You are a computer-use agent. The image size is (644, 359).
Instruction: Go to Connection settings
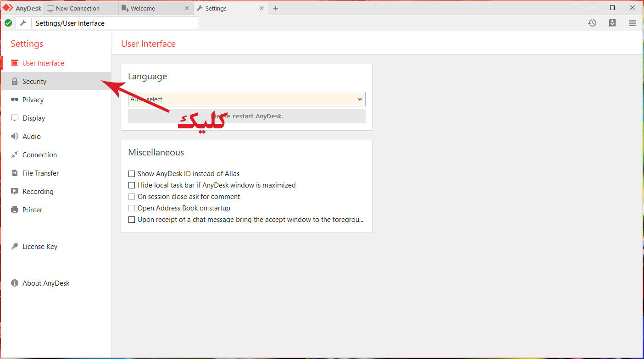point(39,155)
